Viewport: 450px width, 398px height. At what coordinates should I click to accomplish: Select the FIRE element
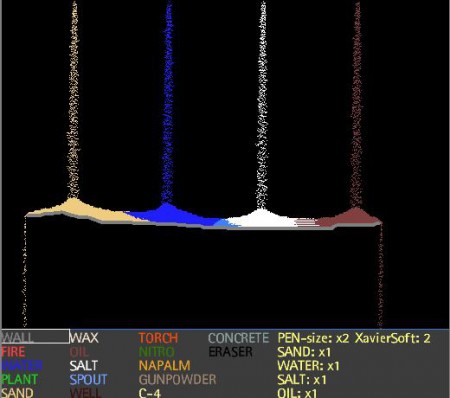pyautogui.click(x=13, y=352)
